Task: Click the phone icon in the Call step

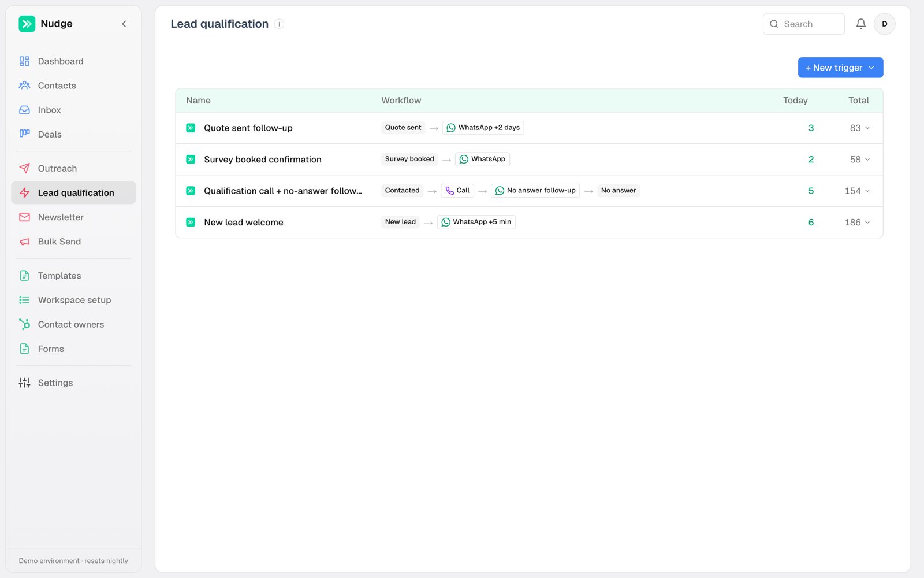Action: click(x=450, y=191)
